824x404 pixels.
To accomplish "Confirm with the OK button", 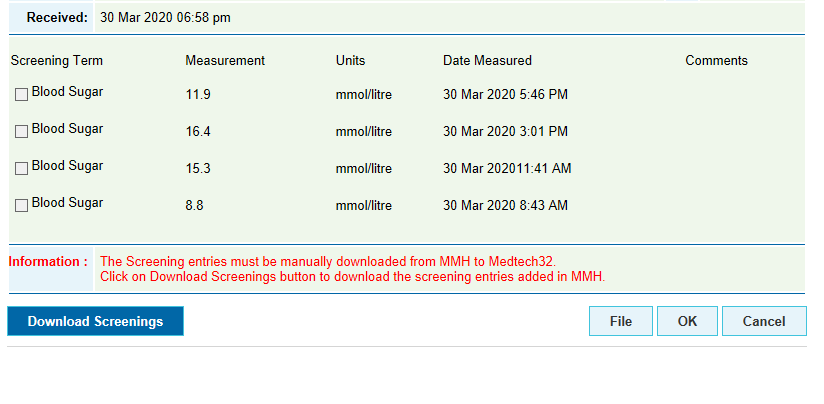I will tap(687, 321).
